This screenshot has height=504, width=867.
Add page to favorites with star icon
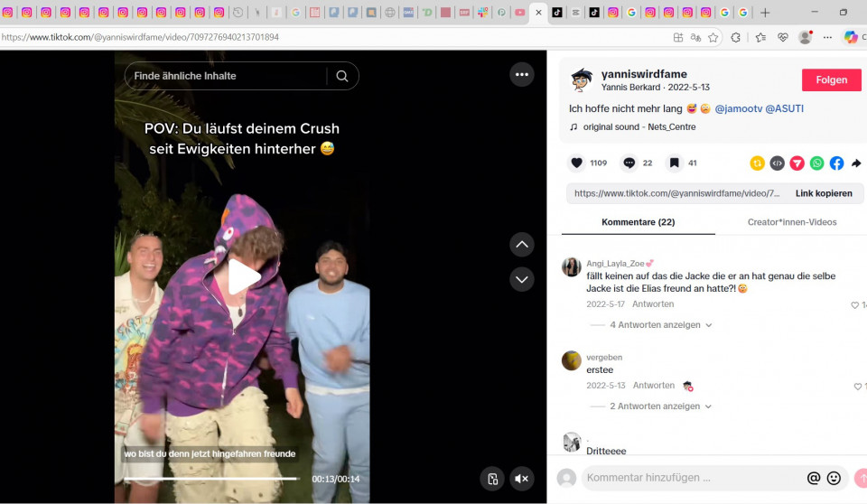(x=713, y=37)
